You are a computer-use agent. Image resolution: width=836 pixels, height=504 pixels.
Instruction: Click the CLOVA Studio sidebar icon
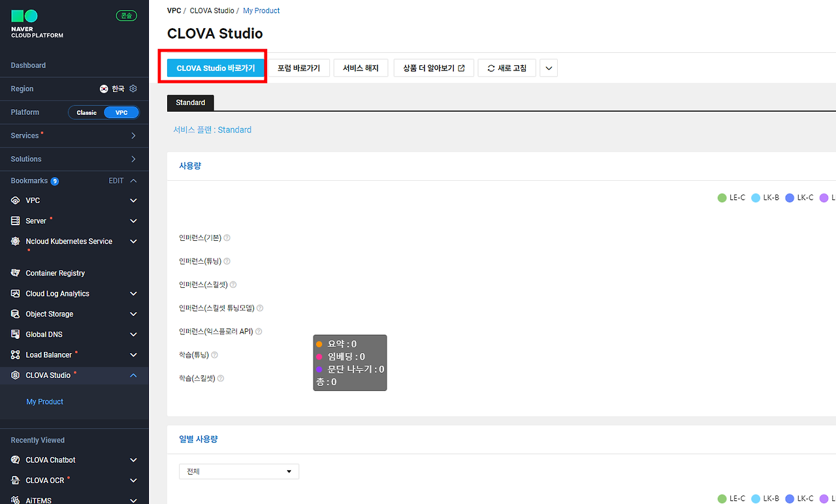coord(16,375)
